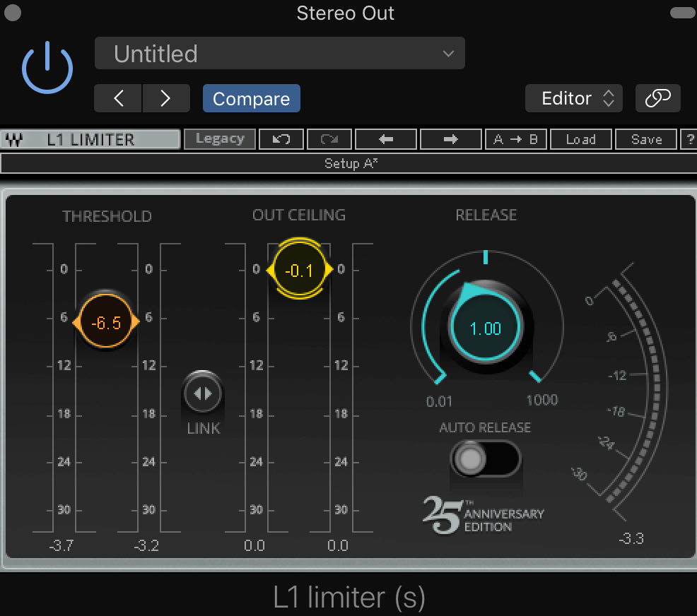Click the redo arrow icon
This screenshot has width=697, height=616.
pos(329,139)
